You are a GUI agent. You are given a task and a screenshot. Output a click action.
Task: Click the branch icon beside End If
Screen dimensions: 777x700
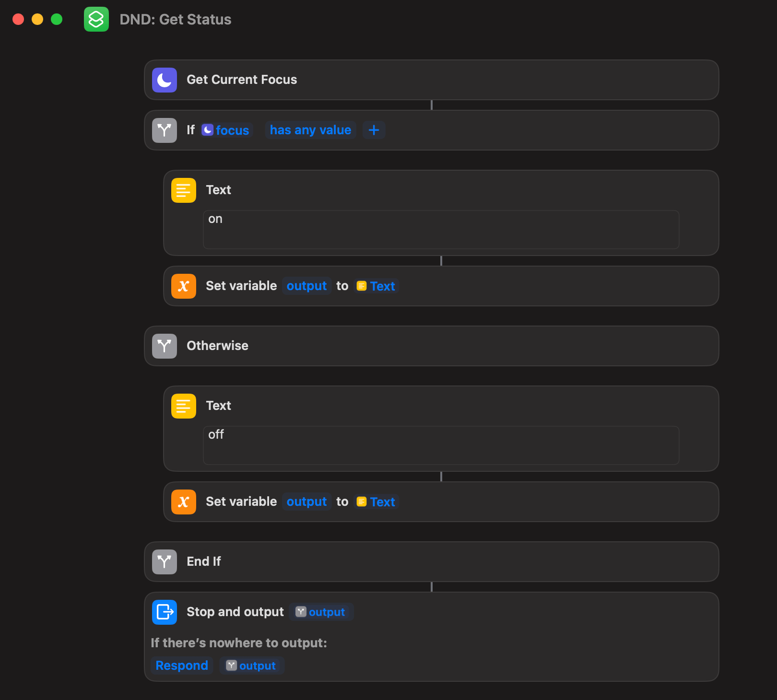165,562
